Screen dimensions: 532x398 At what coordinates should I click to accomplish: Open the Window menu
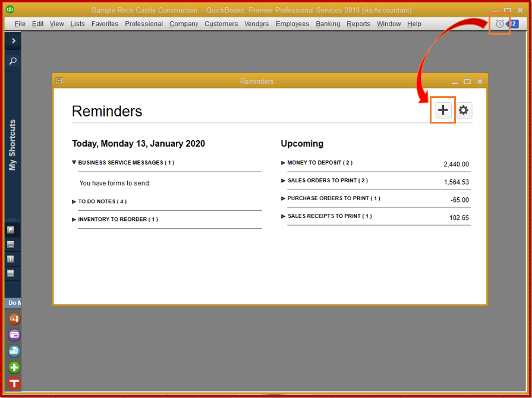click(x=389, y=24)
